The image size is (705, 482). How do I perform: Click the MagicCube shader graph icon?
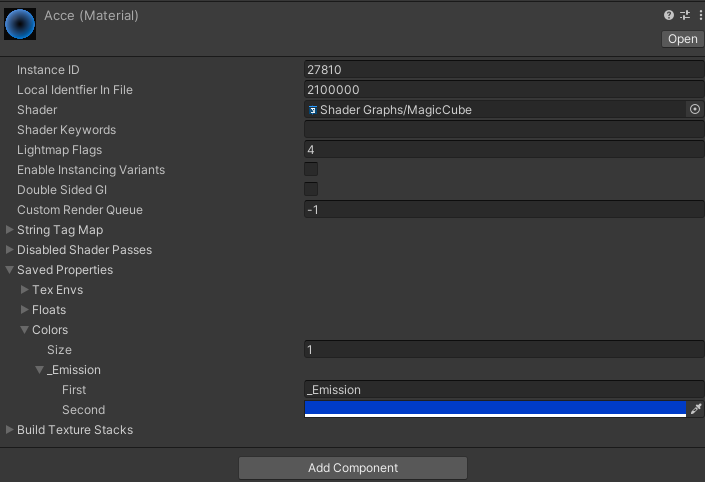[x=312, y=110]
